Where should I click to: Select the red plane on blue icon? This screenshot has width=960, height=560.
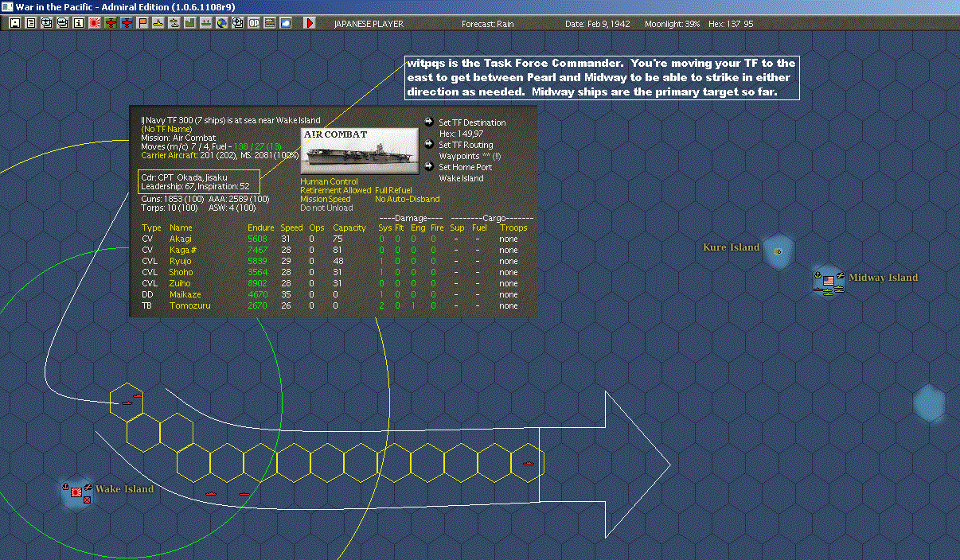point(127,23)
